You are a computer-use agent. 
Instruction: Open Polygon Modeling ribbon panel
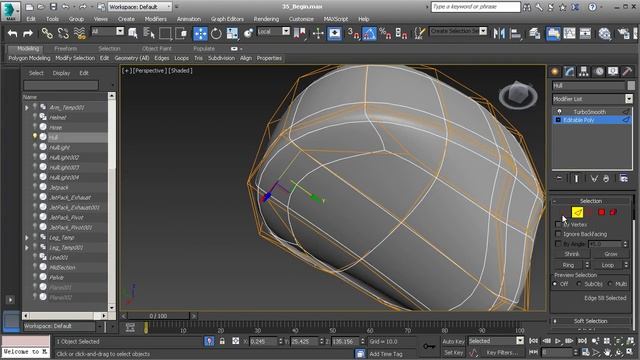coord(29,58)
